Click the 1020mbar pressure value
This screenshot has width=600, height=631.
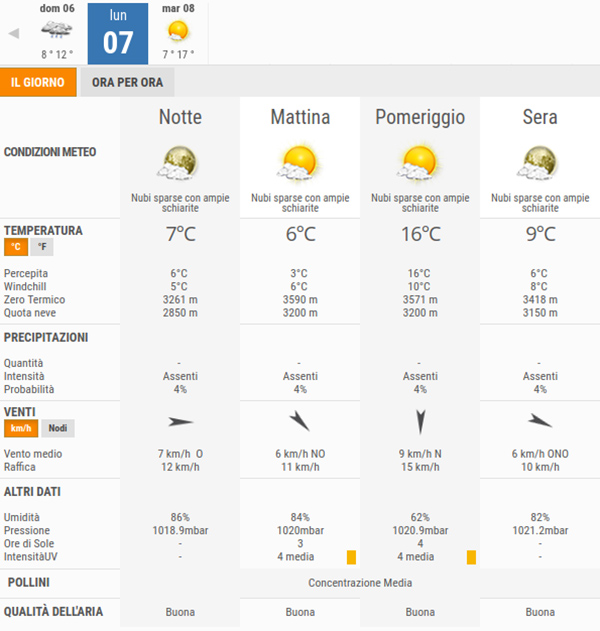[300, 530]
